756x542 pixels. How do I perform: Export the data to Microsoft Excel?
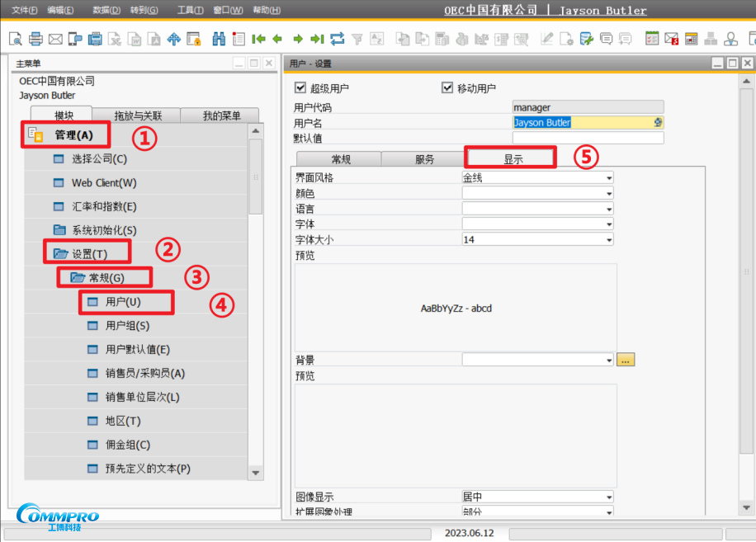coord(113,39)
